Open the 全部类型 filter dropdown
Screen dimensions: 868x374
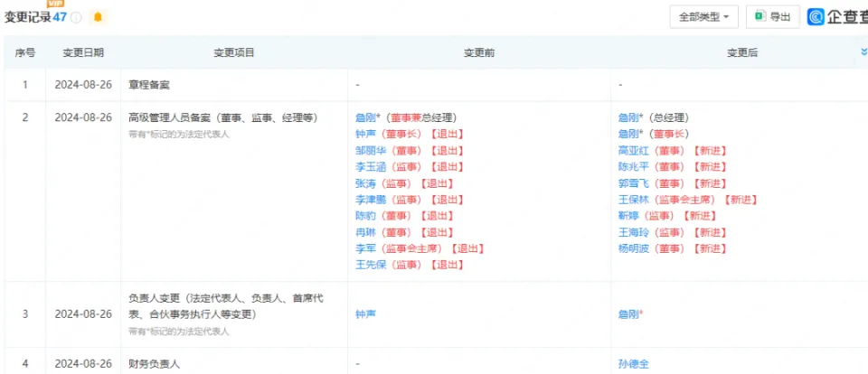(x=703, y=16)
